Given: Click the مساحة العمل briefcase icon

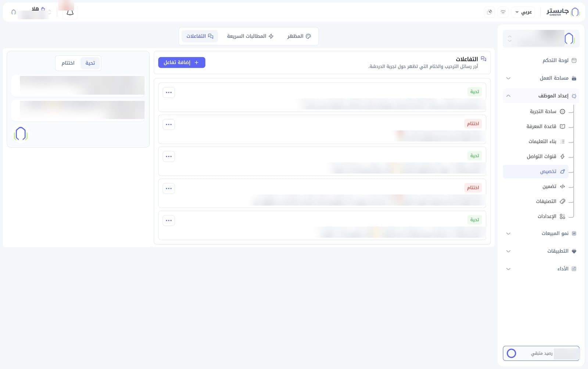Looking at the screenshot, I should [574, 78].
